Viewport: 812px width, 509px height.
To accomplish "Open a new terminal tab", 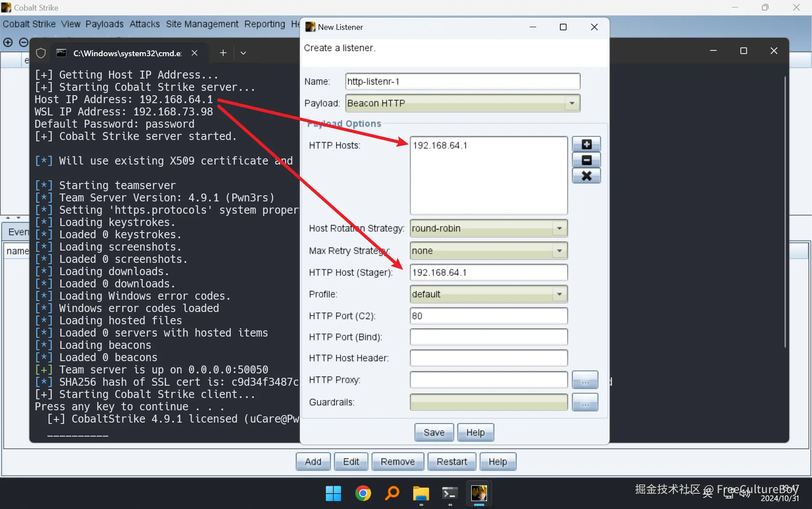I will (x=223, y=53).
